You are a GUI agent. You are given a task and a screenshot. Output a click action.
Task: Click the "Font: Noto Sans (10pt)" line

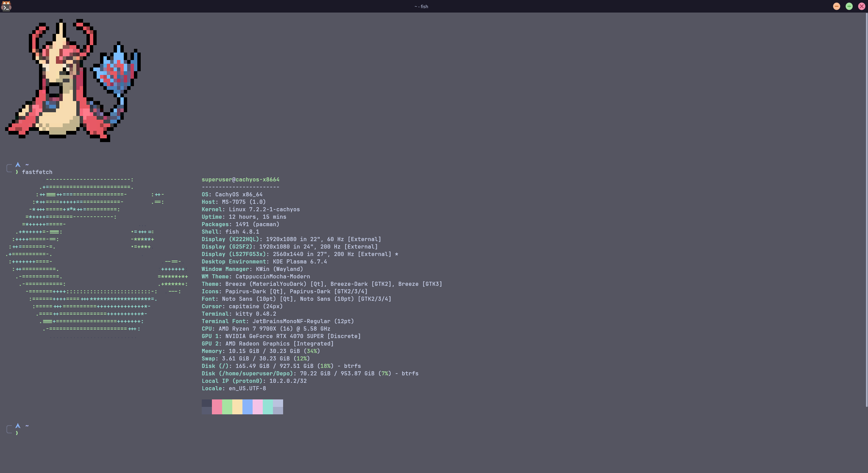[296, 299]
